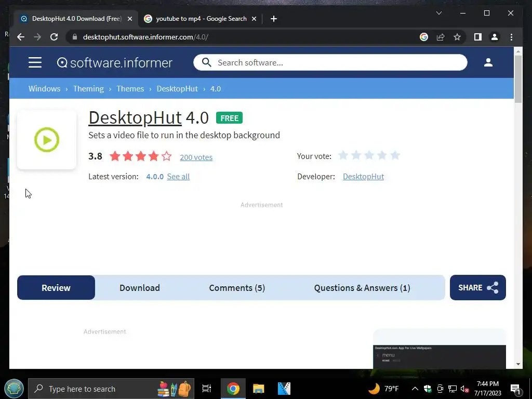Viewport: 532px width, 399px height.
Task: Close the youtube to mp4 tab
Action: pyautogui.click(x=254, y=19)
